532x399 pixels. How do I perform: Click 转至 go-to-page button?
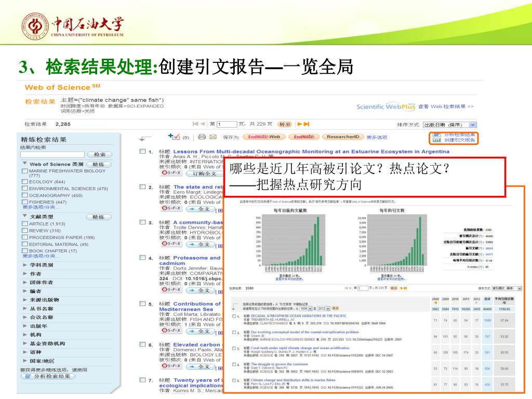285,124
